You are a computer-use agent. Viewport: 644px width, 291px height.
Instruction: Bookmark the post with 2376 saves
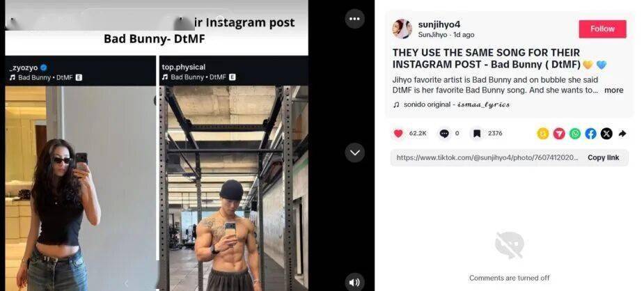(x=477, y=134)
